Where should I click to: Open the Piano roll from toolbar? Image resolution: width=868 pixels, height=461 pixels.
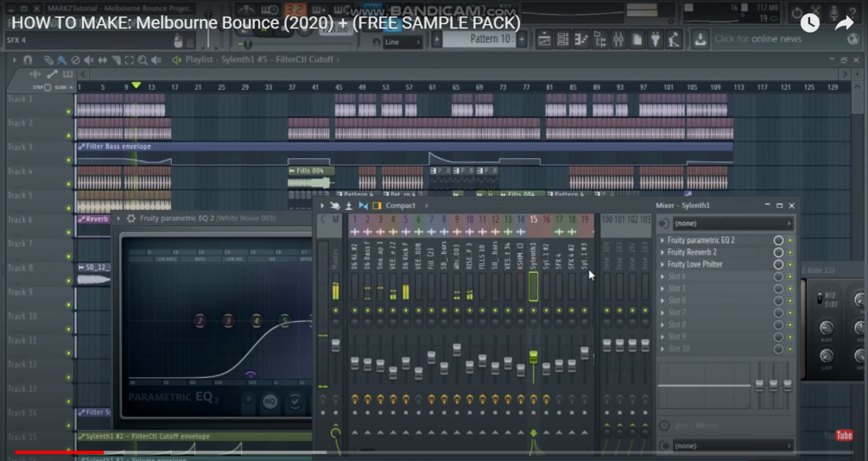point(581,40)
